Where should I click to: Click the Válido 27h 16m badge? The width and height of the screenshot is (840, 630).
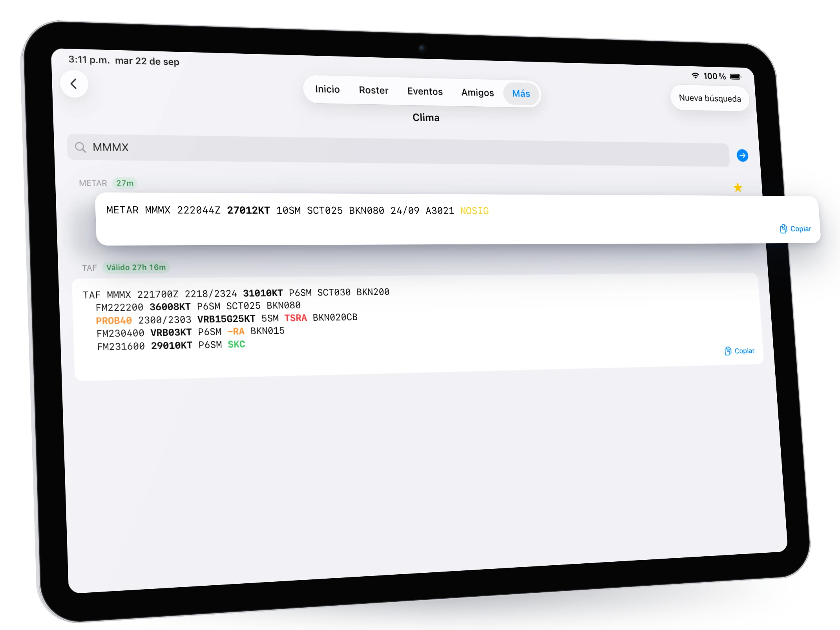coord(136,267)
